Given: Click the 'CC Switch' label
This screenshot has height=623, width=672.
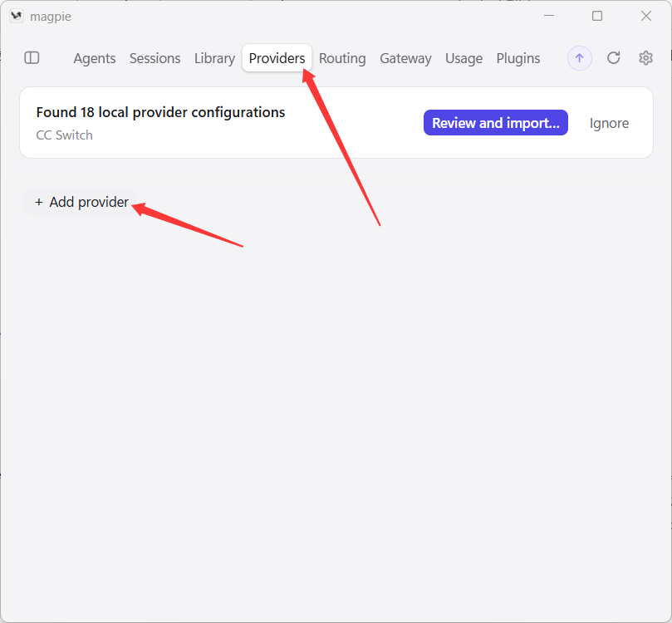Looking at the screenshot, I should click(x=64, y=135).
